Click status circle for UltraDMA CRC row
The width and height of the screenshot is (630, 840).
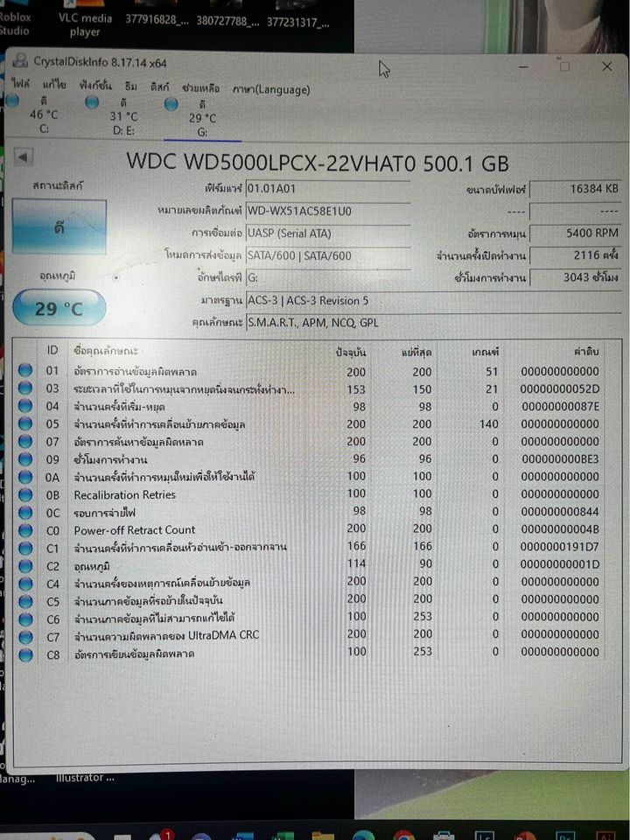[x=25, y=636]
